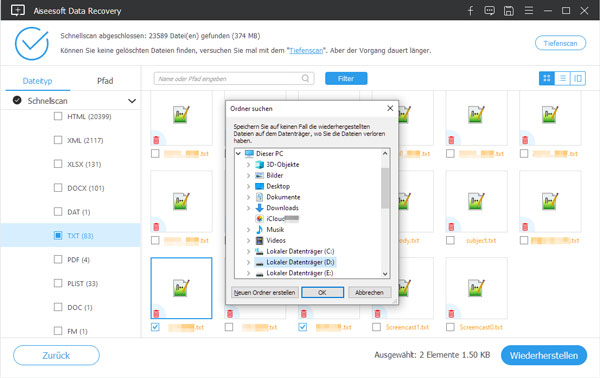Image resolution: width=600 pixels, height=378 pixels.
Task: Click the Zurück button
Action: 56,355
